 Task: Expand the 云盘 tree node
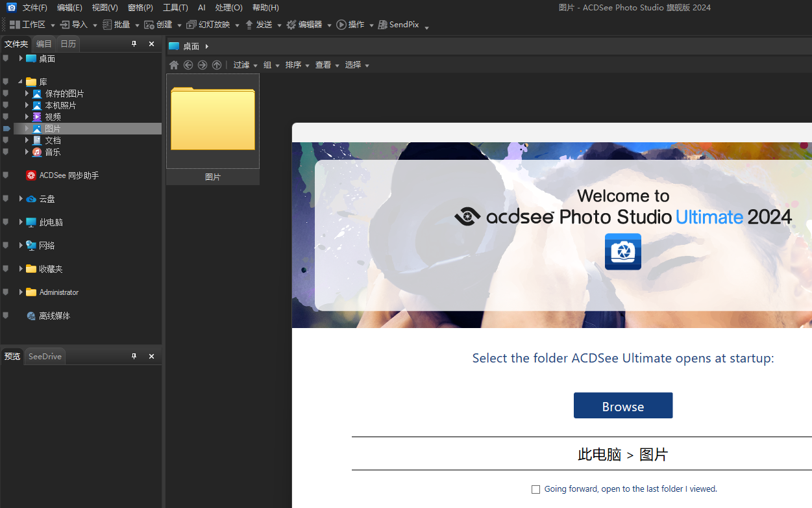20,199
